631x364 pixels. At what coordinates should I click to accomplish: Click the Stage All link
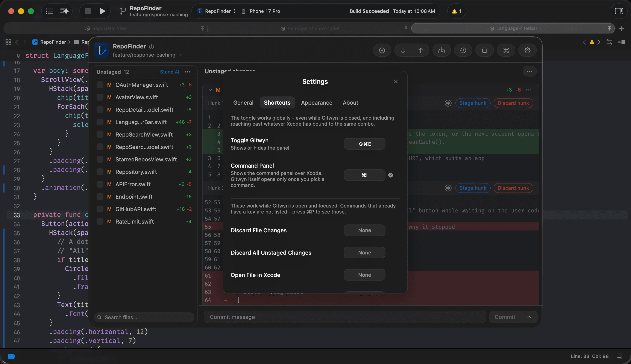click(170, 72)
